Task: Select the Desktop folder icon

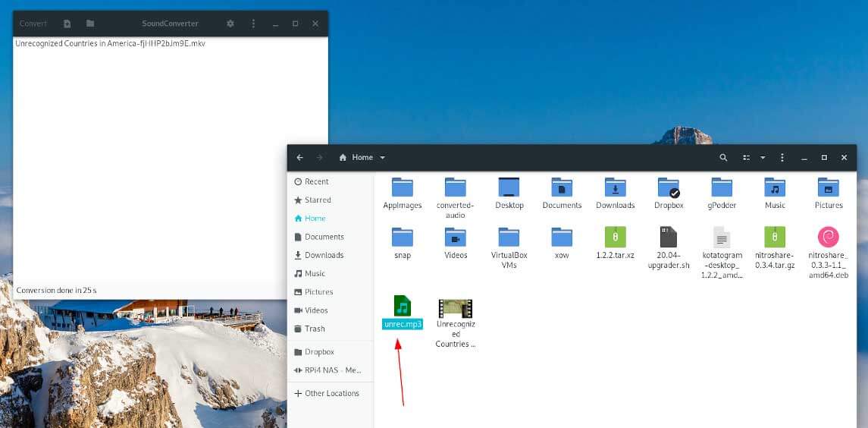Action: point(509,187)
